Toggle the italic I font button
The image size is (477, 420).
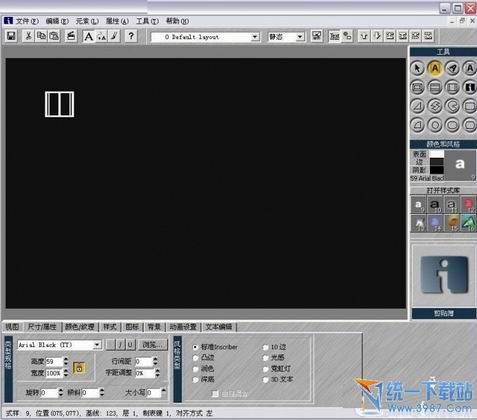pyautogui.click(x=120, y=345)
